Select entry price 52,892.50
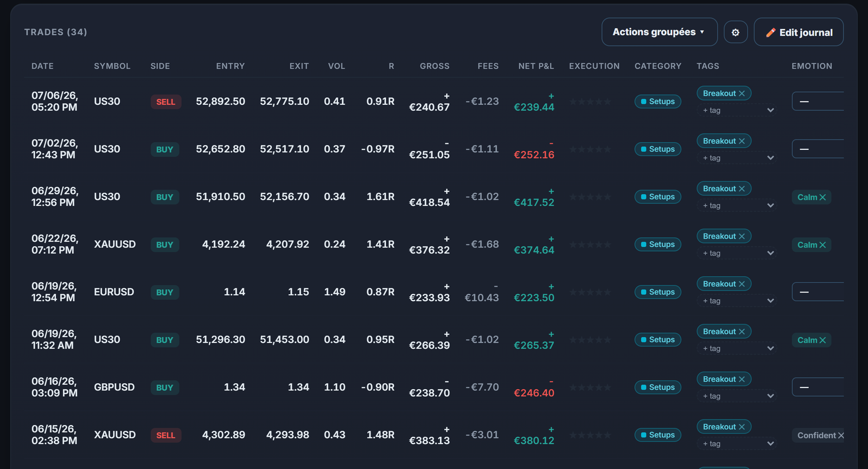 [x=220, y=102]
